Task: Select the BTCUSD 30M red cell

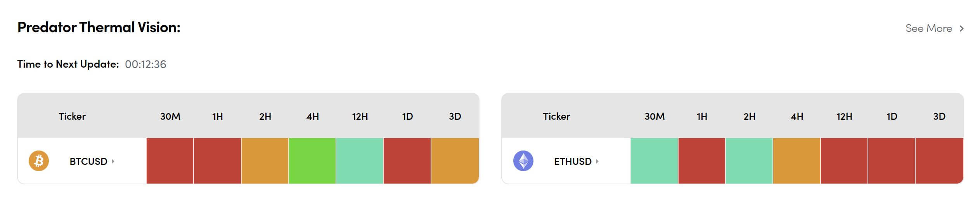Action: 170,161
